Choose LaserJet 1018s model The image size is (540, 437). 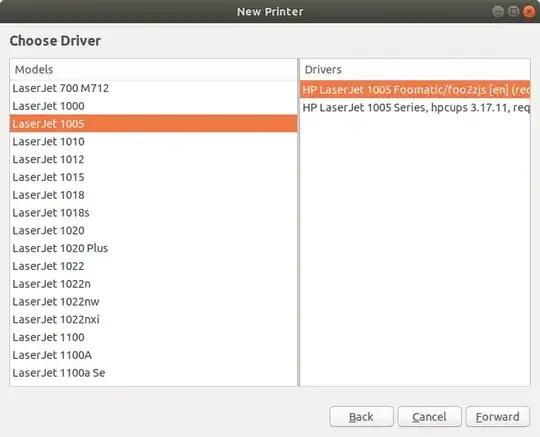pyautogui.click(x=153, y=213)
